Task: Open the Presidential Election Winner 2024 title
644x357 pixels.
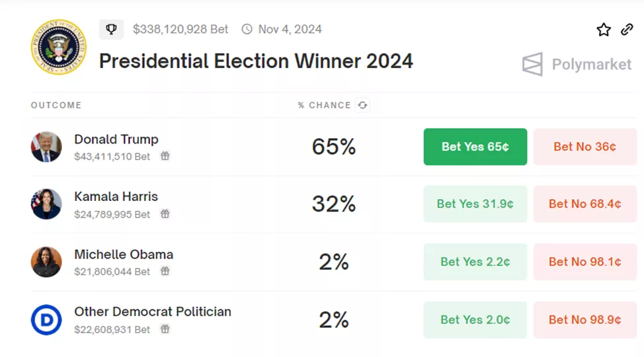Action: pos(256,61)
